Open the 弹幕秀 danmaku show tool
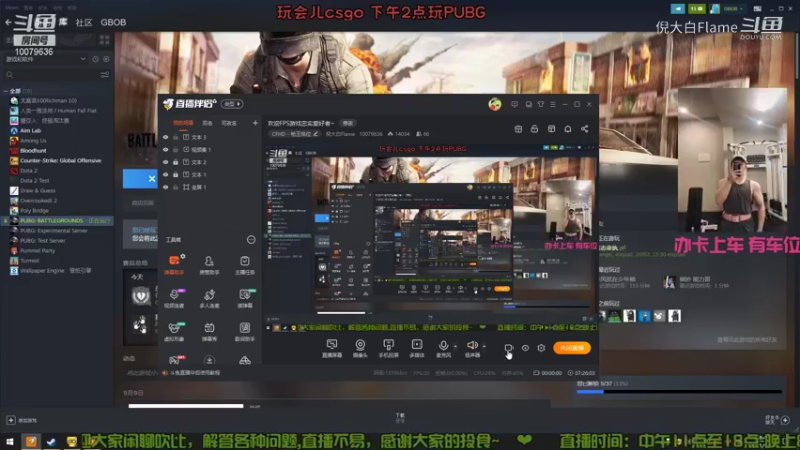 click(x=209, y=331)
